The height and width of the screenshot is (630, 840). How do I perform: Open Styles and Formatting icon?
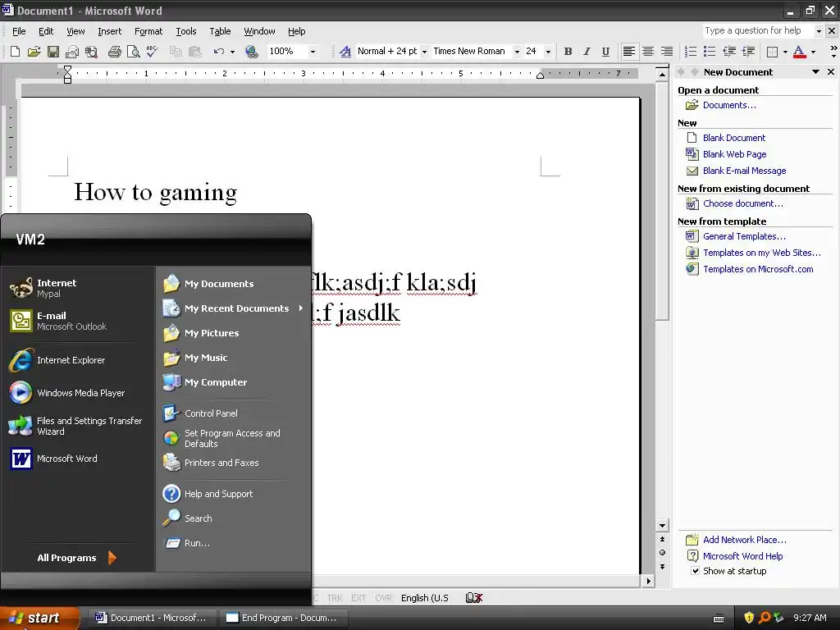point(345,52)
